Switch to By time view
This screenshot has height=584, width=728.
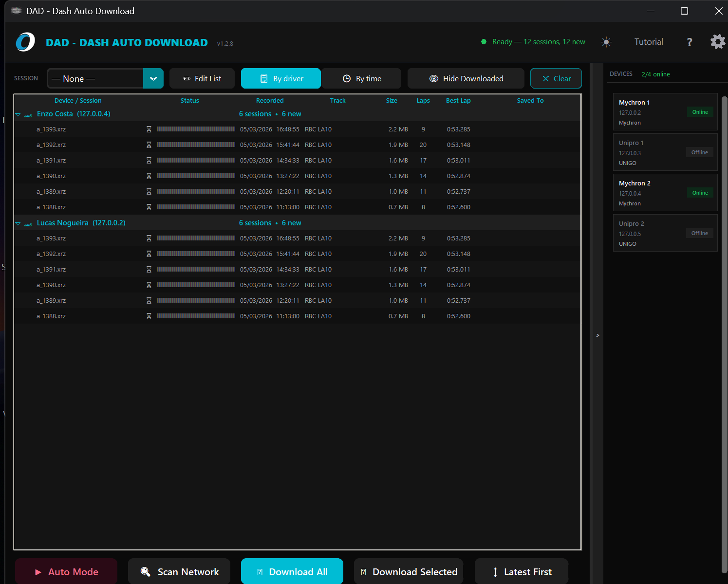point(361,78)
